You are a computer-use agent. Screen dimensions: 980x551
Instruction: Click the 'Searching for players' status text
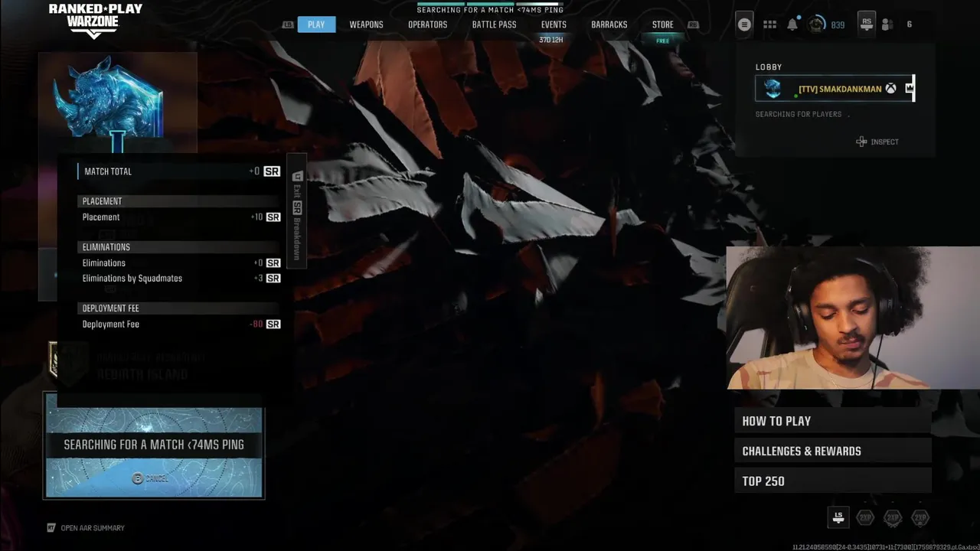[799, 114]
